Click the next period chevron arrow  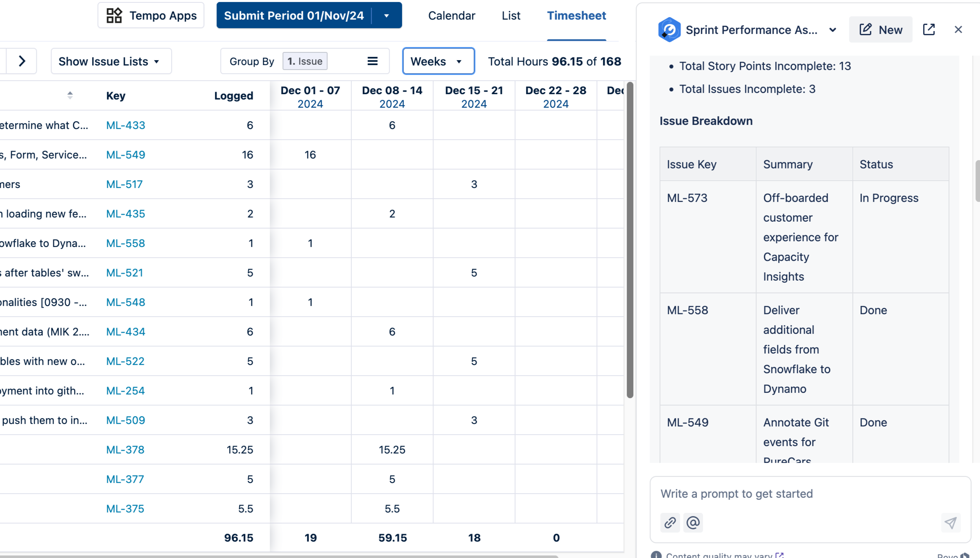[22, 61]
